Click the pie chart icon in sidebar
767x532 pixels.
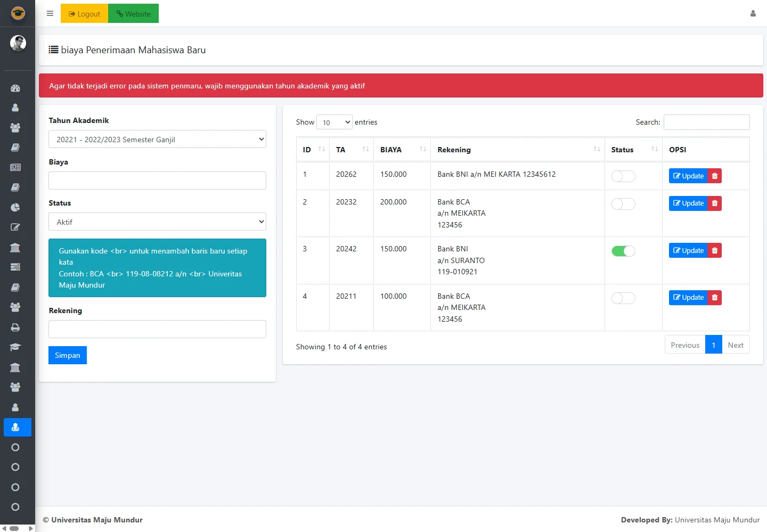(15, 207)
